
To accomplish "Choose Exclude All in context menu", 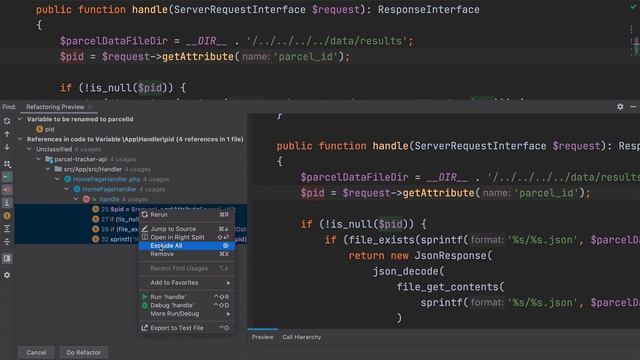I will pyautogui.click(x=187, y=246).
